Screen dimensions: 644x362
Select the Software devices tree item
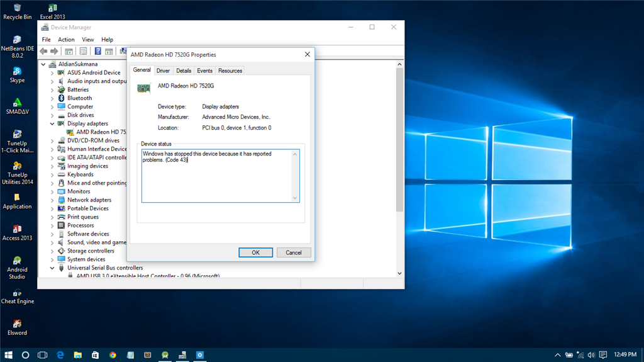[x=88, y=234]
